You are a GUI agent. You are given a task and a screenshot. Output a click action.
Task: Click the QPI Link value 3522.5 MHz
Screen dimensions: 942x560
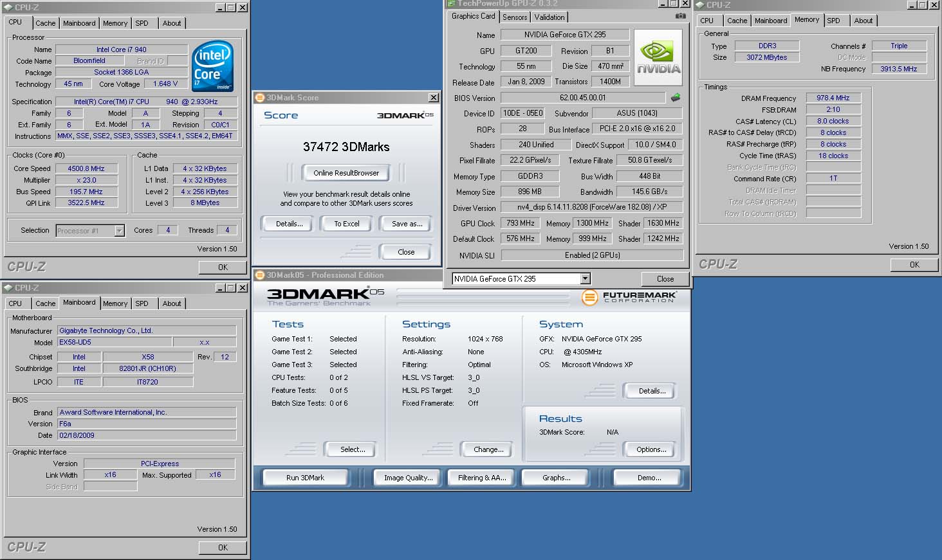pyautogui.click(x=86, y=203)
